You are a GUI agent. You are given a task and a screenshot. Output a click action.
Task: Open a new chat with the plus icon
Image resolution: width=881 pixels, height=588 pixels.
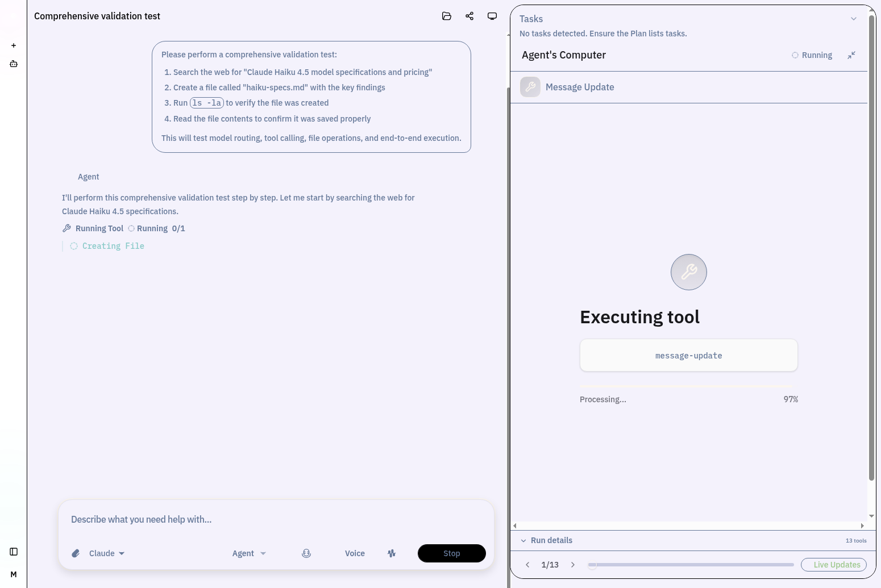(14, 45)
